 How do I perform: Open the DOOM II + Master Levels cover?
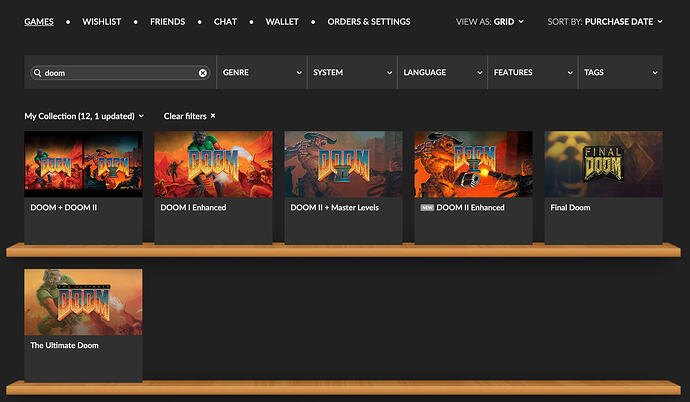click(x=343, y=164)
